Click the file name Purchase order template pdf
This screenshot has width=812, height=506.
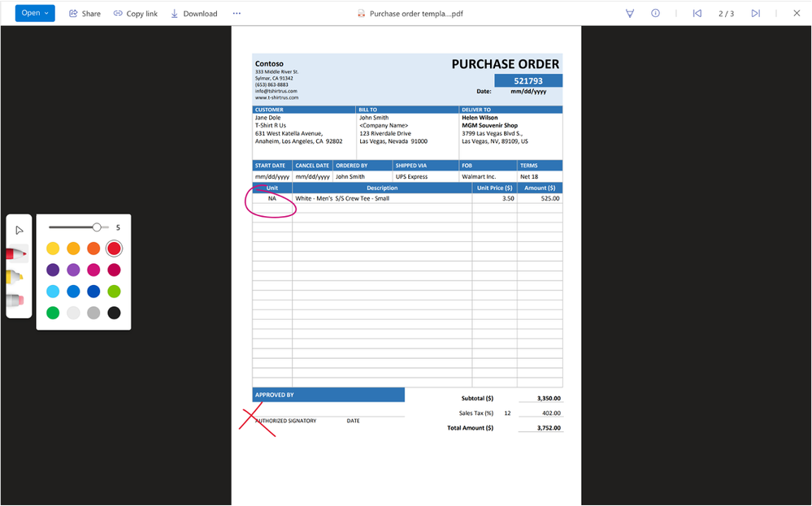pos(416,14)
